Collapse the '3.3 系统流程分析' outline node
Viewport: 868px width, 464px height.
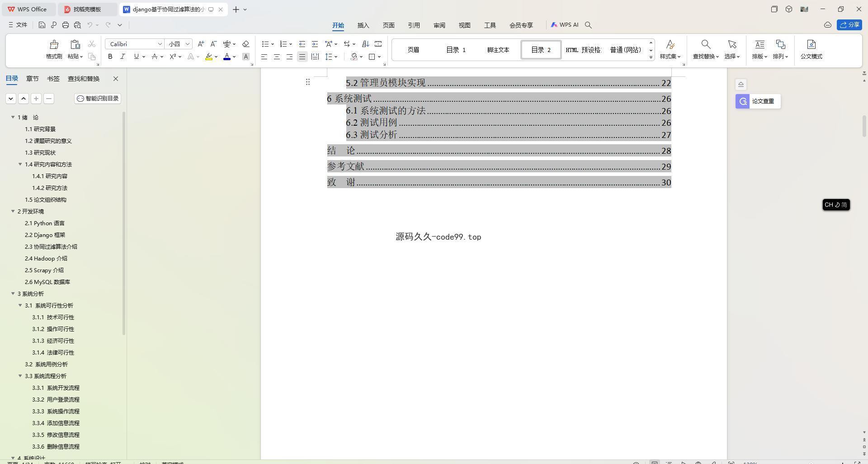(20, 376)
